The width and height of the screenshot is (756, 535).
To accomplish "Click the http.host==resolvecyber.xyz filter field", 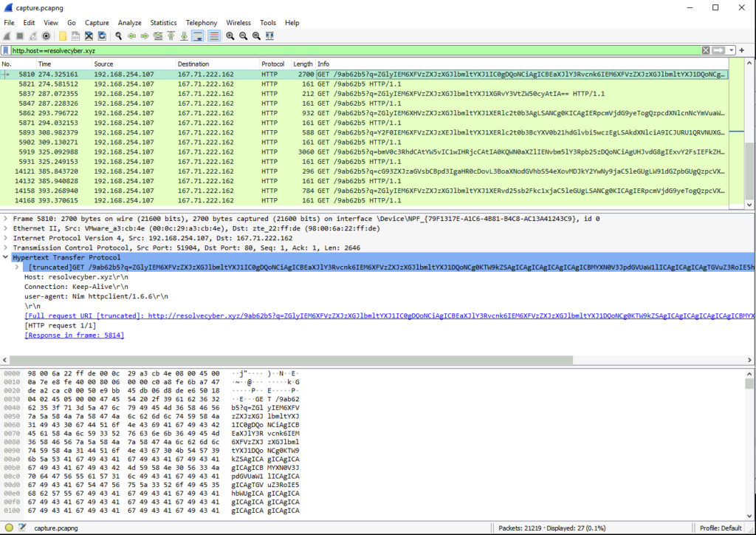I will coord(354,51).
